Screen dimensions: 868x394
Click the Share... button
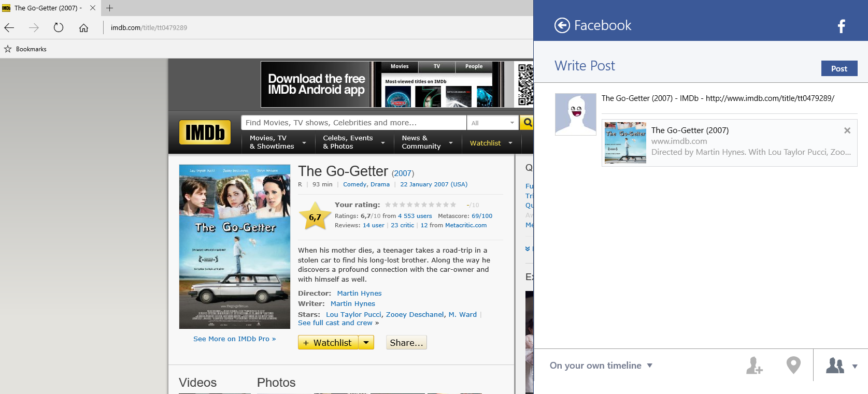[406, 342]
